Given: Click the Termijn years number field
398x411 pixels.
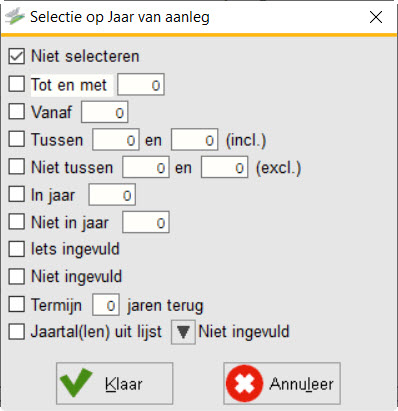Looking at the screenshot, I should (x=106, y=305).
